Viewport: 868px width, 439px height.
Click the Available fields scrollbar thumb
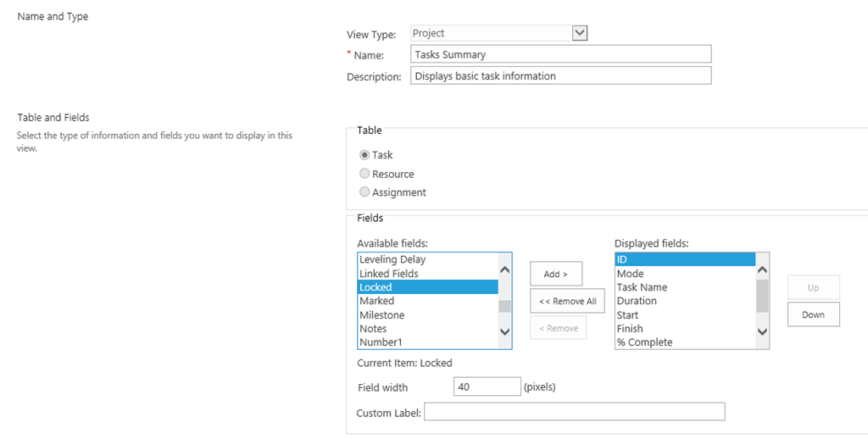(505, 306)
